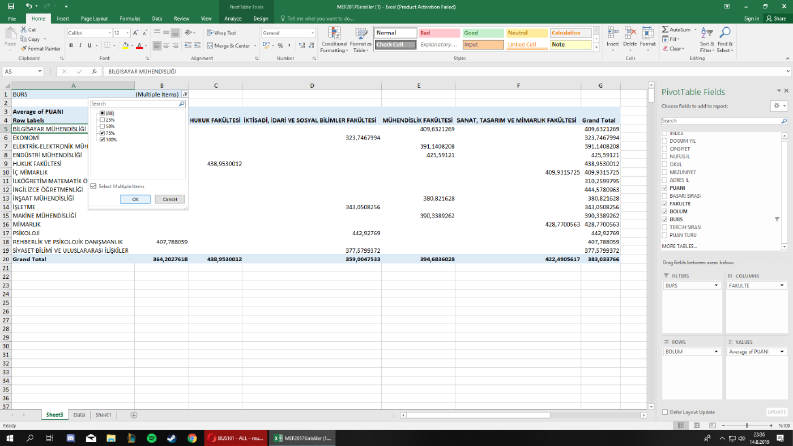Open the Formulas ribbon tab
The image size is (793, 446).
(x=130, y=19)
